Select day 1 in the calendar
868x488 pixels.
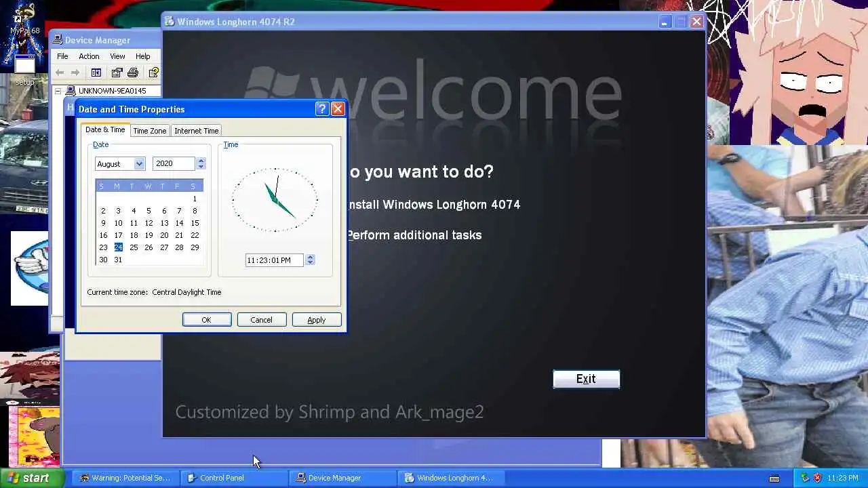(x=195, y=199)
